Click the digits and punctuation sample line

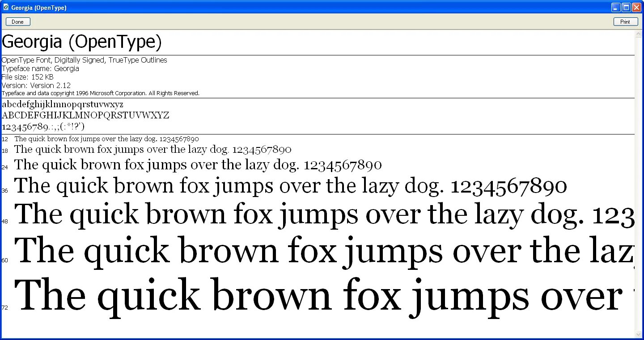click(43, 126)
